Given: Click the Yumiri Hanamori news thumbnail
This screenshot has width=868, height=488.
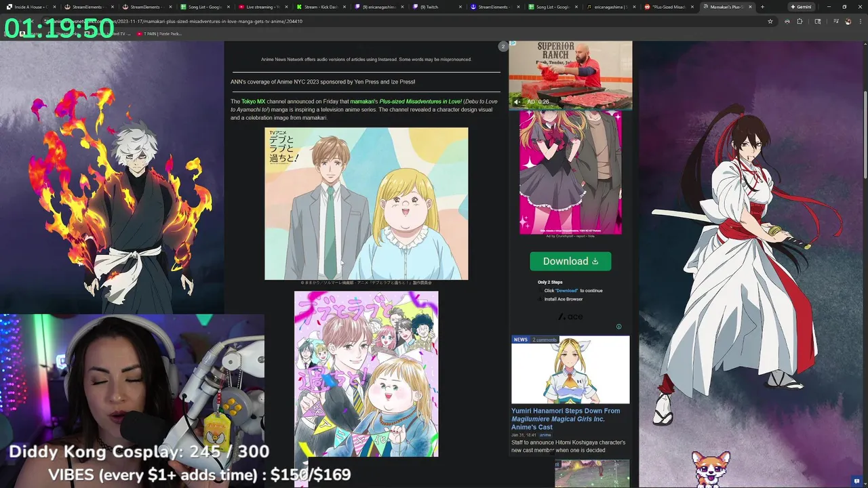Looking at the screenshot, I should [x=570, y=370].
